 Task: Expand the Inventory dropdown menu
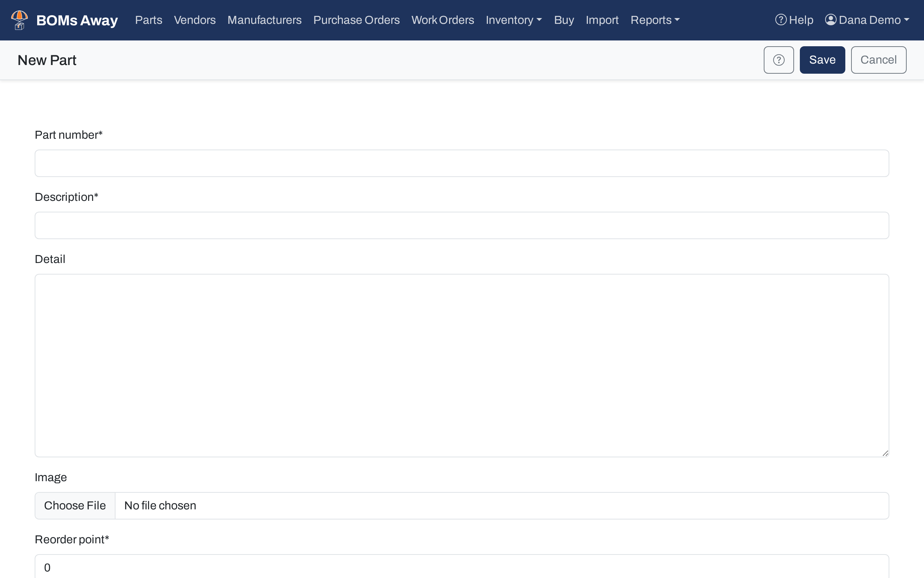pyautogui.click(x=514, y=20)
